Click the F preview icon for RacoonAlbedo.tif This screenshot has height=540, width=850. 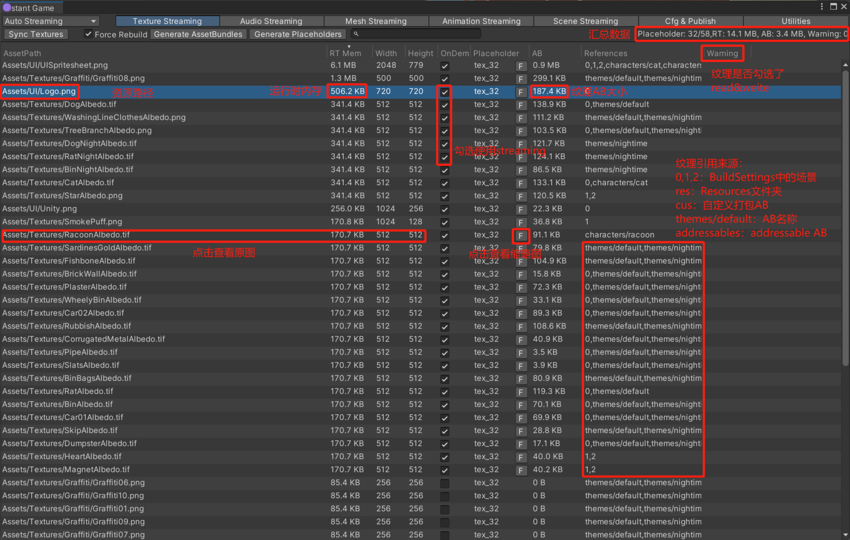(x=521, y=235)
